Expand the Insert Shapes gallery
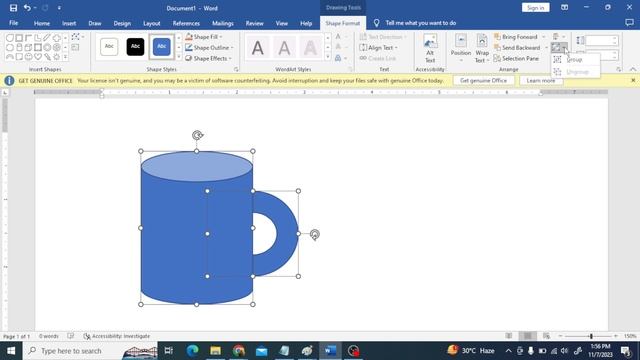The image size is (640, 360). [66, 57]
